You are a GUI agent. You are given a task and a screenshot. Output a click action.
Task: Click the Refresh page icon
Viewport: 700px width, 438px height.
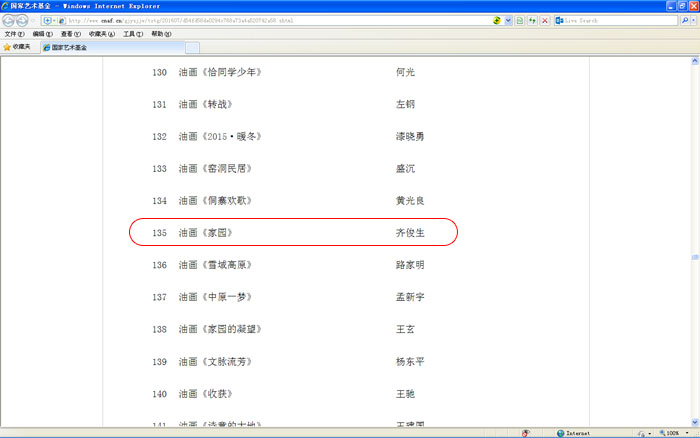(x=532, y=20)
